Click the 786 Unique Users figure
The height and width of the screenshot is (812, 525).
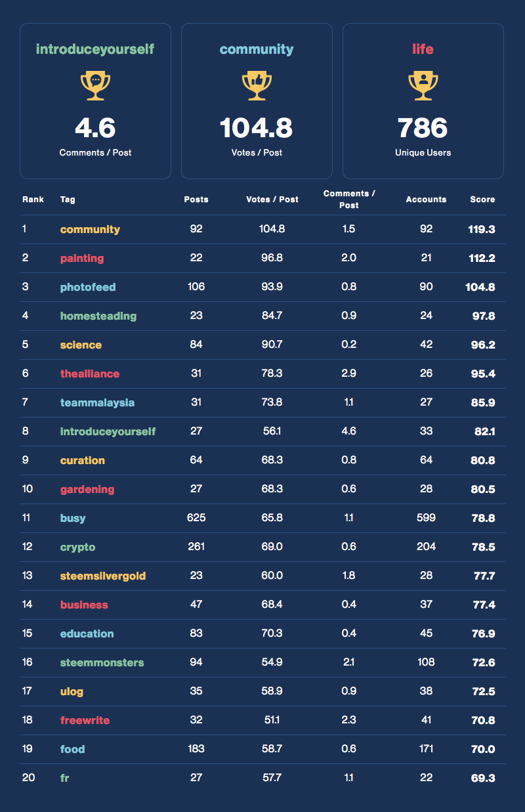click(423, 128)
